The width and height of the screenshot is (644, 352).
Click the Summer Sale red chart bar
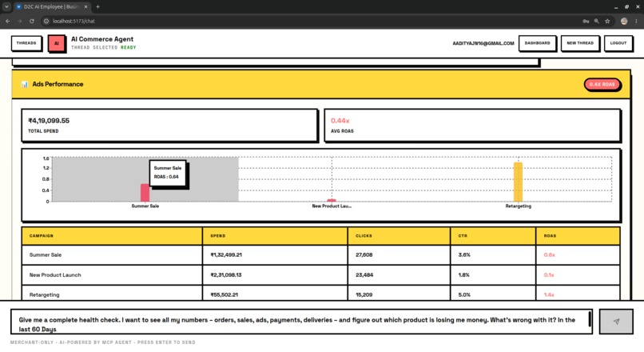click(x=145, y=193)
